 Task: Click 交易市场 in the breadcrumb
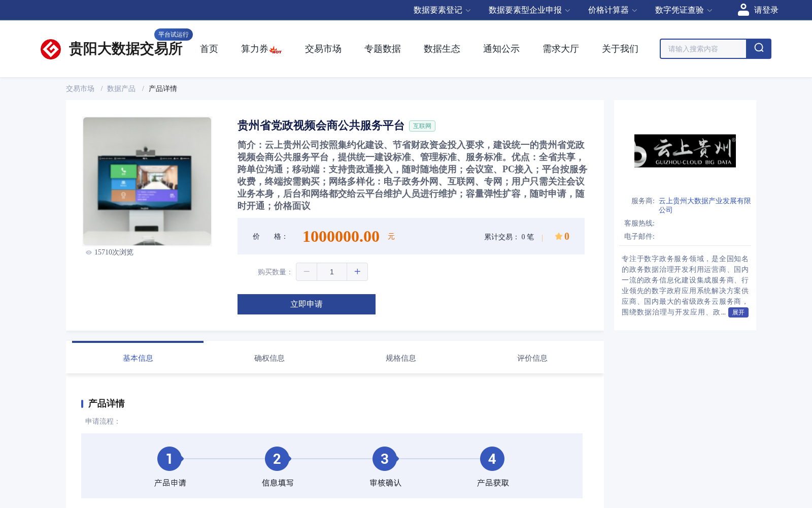[80, 88]
